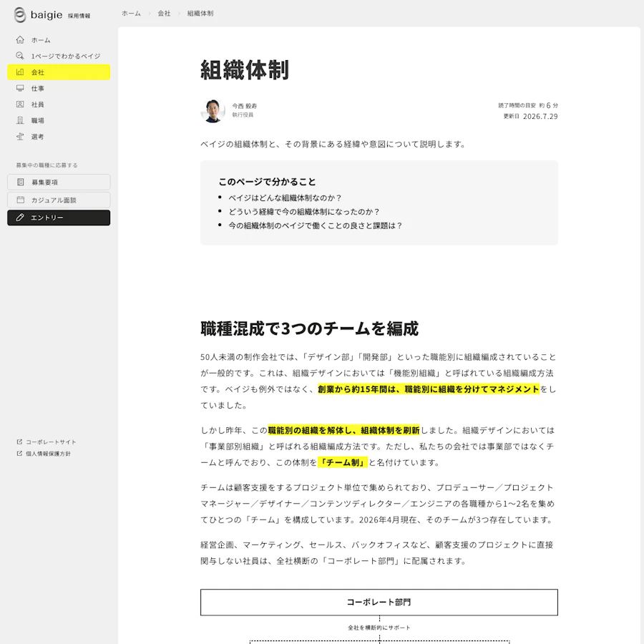
Task: Click the 組織体制 breadcrumb item
Action: [200, 13]
